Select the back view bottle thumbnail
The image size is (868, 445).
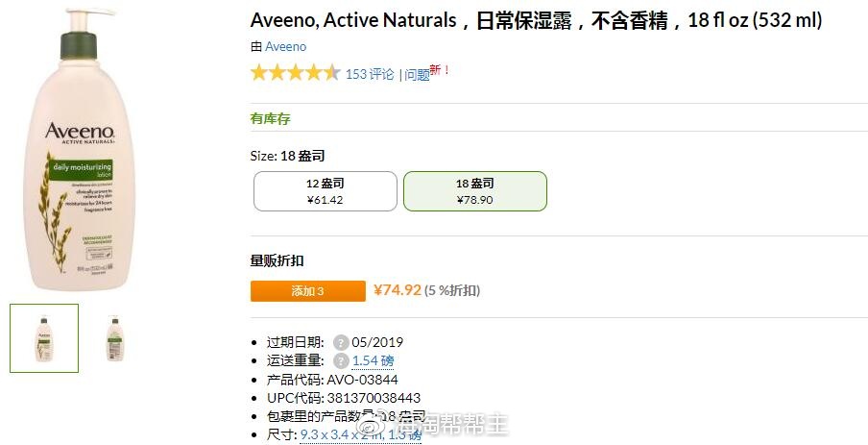click(114, 338)
